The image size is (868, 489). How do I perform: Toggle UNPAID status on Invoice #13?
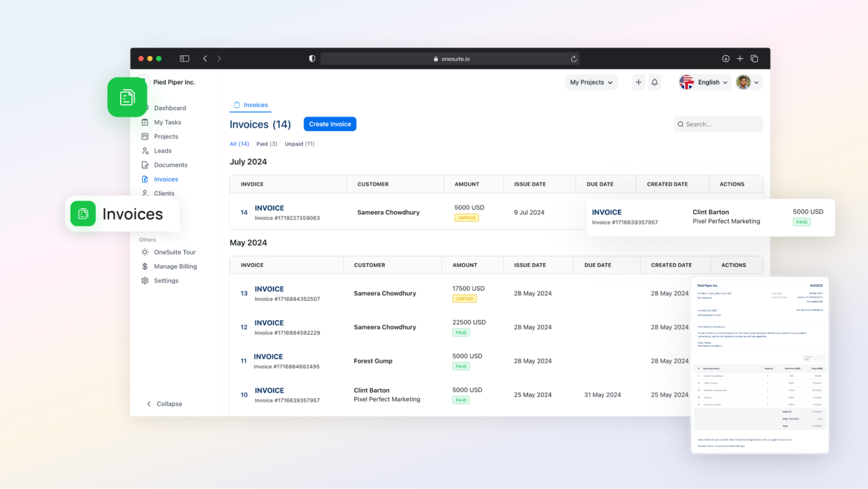464,298
